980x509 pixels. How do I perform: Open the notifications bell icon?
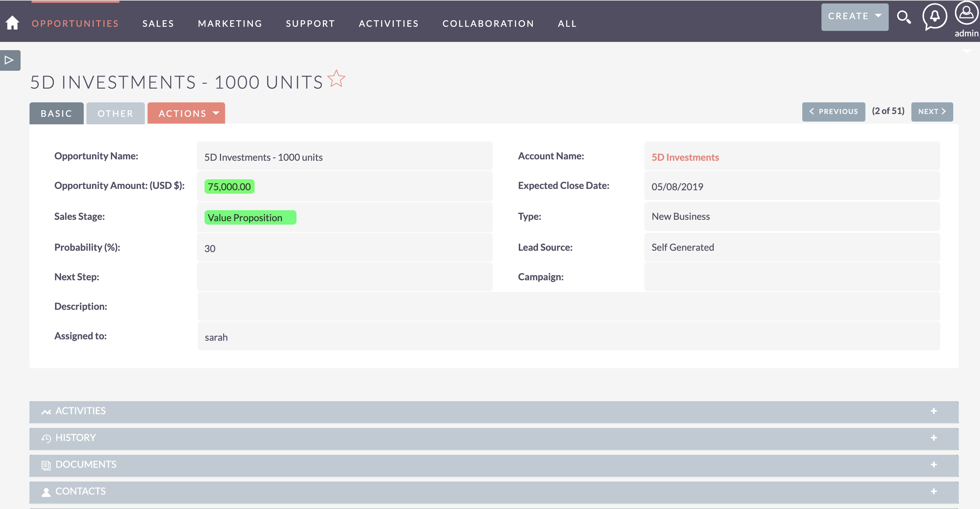coord(934,17)
